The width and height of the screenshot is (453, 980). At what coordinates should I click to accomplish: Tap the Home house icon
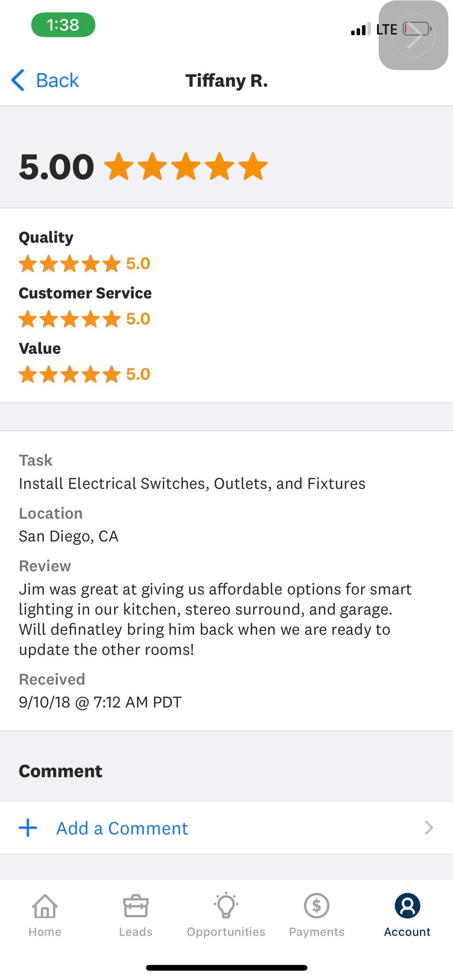pyautogui.click(x=45, y=906)
